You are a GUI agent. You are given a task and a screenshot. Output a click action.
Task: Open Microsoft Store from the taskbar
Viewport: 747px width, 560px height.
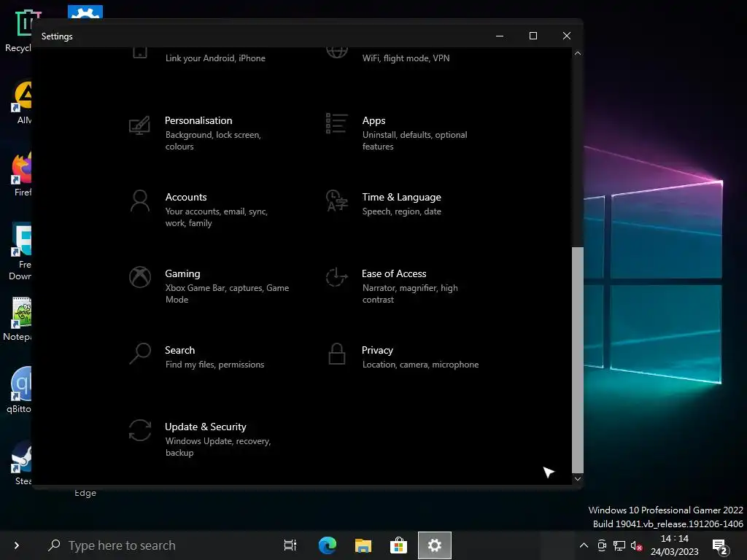click(x=399, y=545)
